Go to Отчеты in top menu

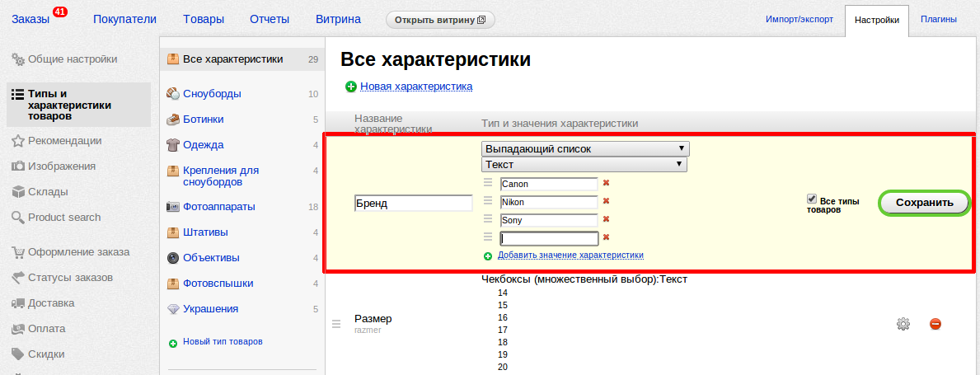point(269,19)
